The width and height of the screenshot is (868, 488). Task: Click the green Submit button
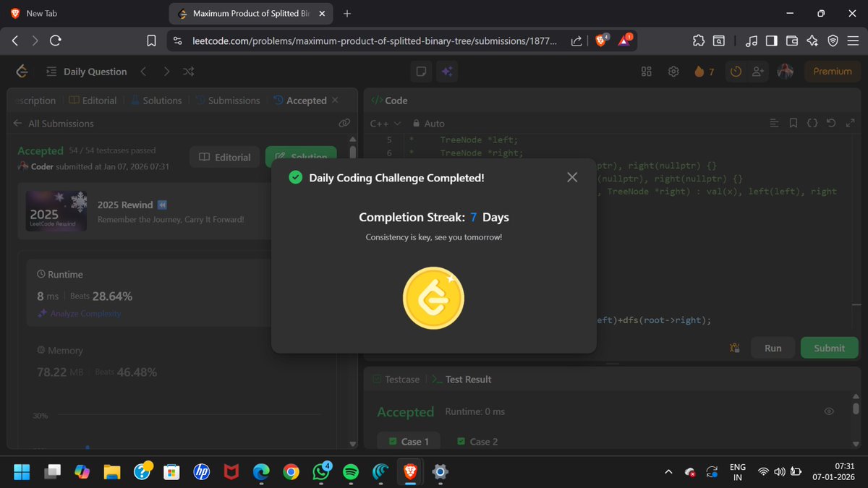click(x=829, y=348)
